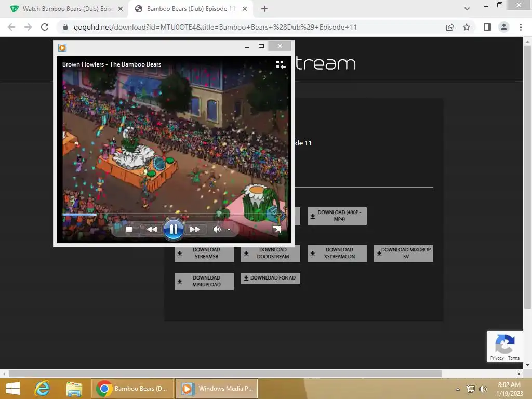Open system tray volume icon
The width and height of the screenshot is (532, 399).
pyautogui.click(x=483, y=389)
